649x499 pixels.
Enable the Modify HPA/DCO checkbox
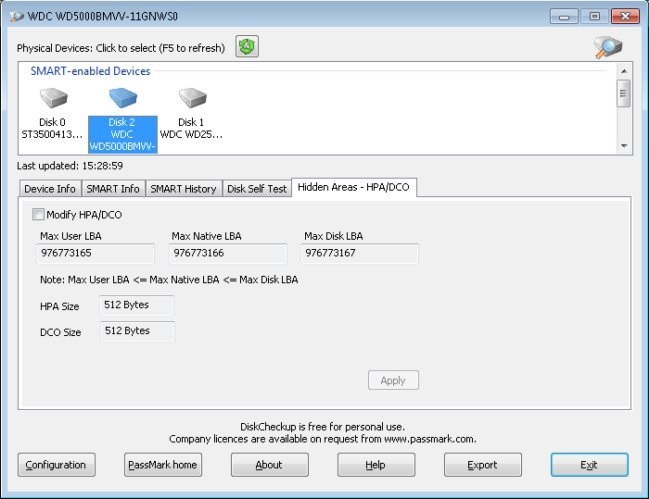click(x=38, y=214)
